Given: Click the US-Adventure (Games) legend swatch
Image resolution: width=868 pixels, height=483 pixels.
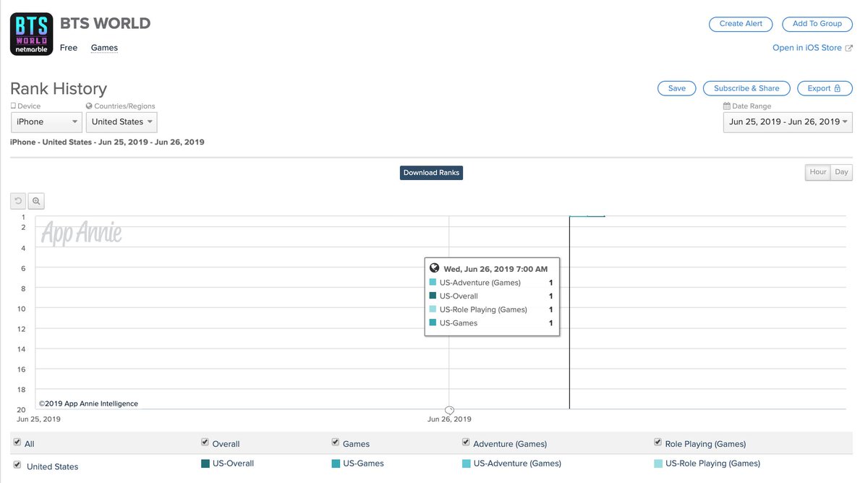Looking at the screenshot, I should click(466, 463).
